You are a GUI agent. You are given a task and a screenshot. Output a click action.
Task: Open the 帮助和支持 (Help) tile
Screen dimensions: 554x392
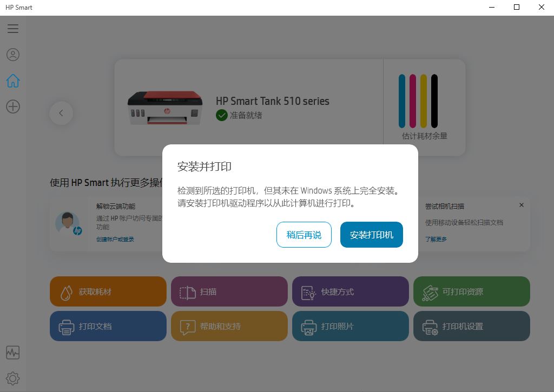point(229,326)
